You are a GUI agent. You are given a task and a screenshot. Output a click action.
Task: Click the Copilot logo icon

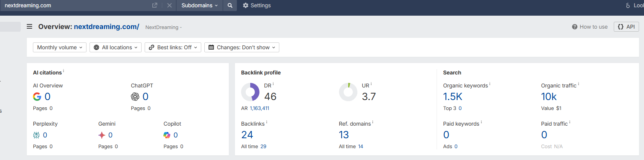[x=167, y=135]
